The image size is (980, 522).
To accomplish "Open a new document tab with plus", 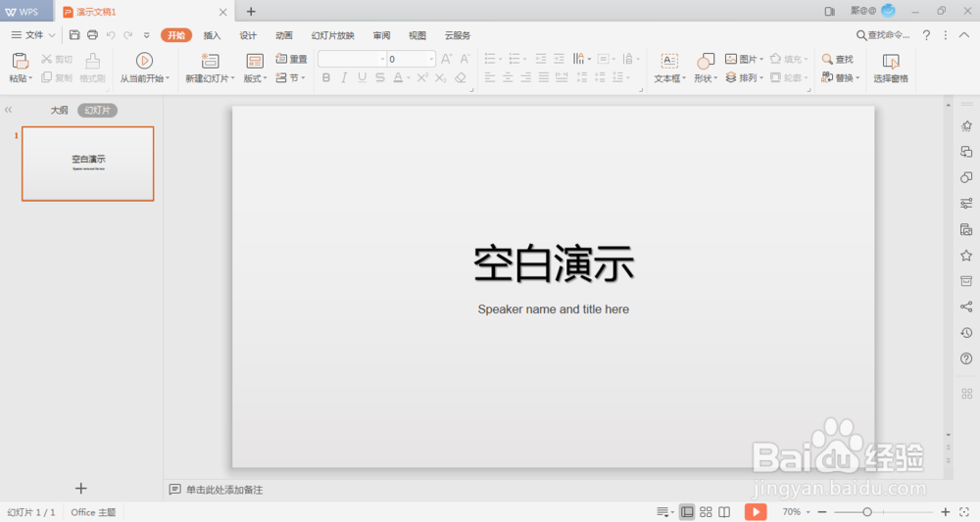I will point(251,11).
